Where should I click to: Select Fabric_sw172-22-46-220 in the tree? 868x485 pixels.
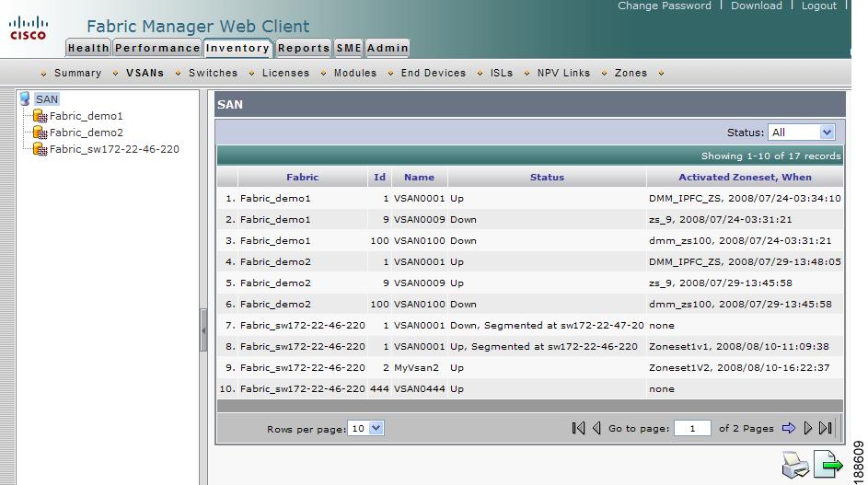point(114,149)
